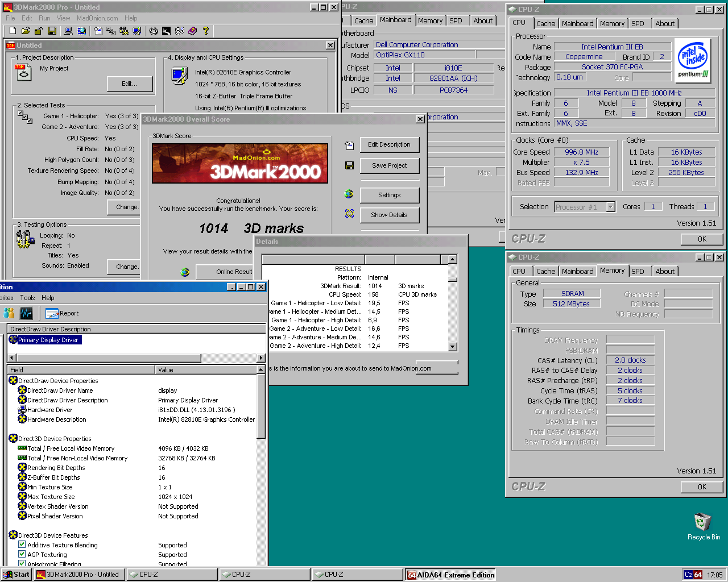Click the computer system info toolbar icon
This screenshot has height=582, width=728.
(x=68, y=31)
